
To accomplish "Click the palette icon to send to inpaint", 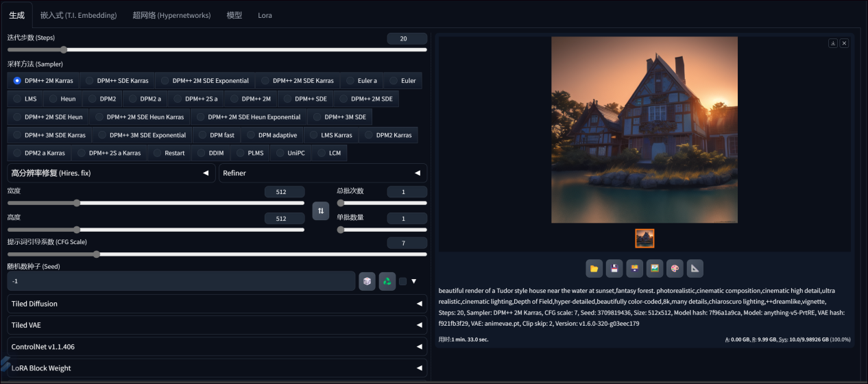I will click(675, 269).
